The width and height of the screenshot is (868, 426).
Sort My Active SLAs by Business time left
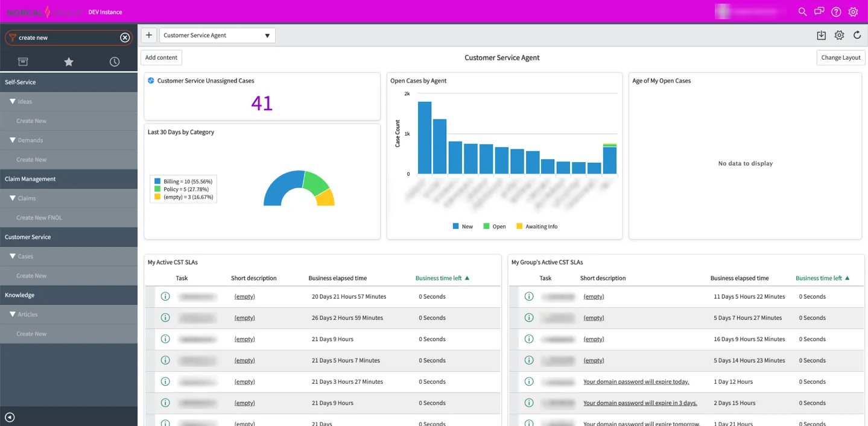(442, 278)
